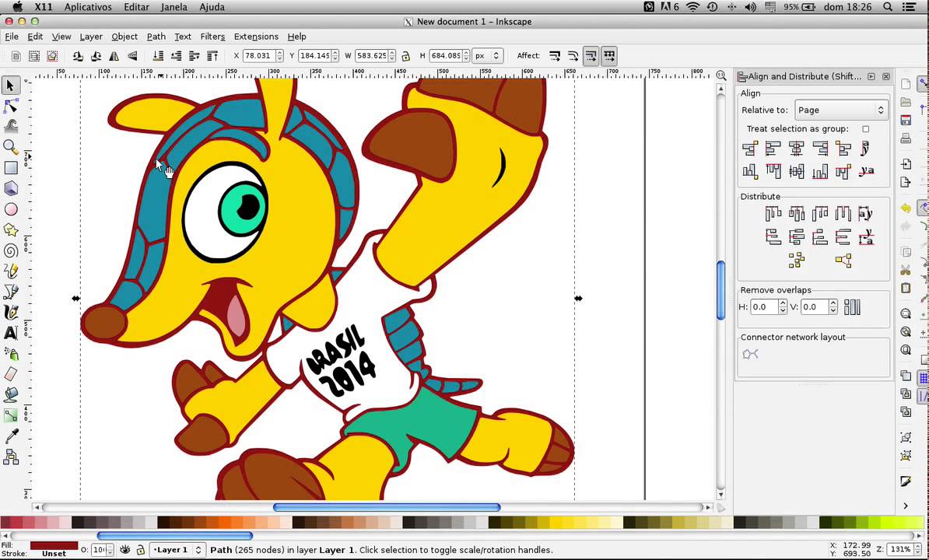Image resolution: width=929 pixels, height=560 pixels.
Task: Rotate selection 90 degrees counter-clockwise
Action: (78, 56)
